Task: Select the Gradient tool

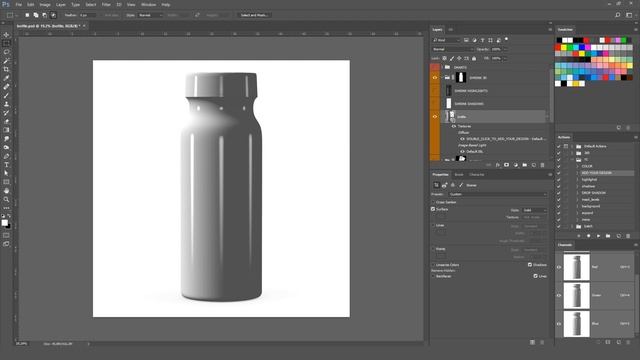Action: click(6, 130)
